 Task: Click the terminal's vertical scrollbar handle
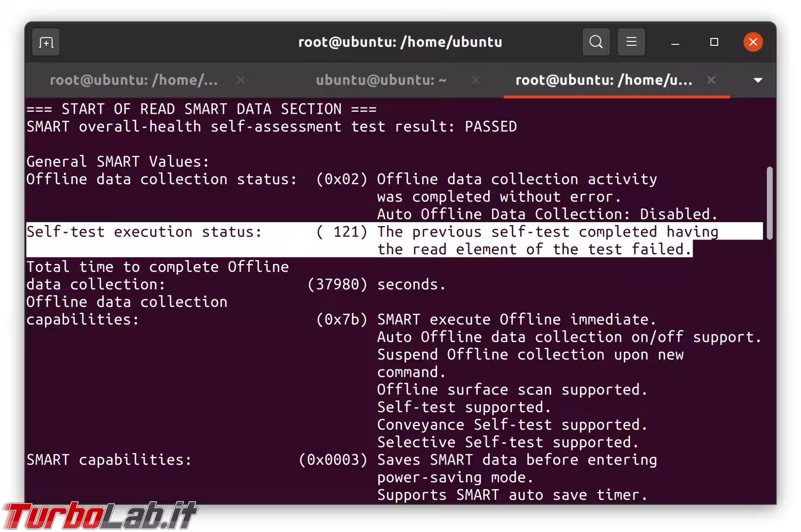[769, 203]
